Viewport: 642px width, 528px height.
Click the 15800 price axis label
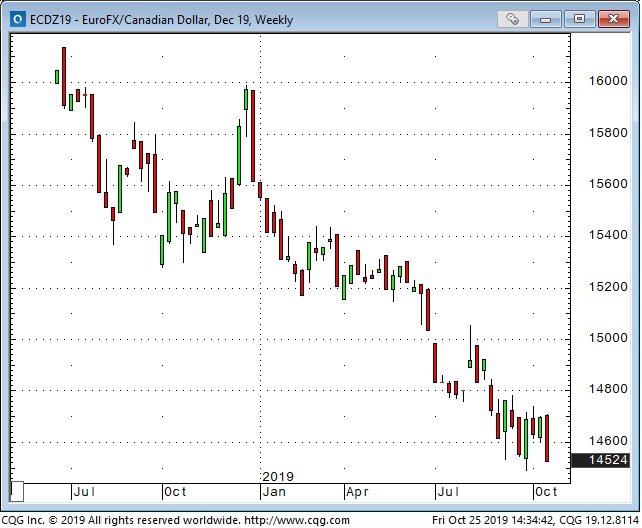point(608,133)
